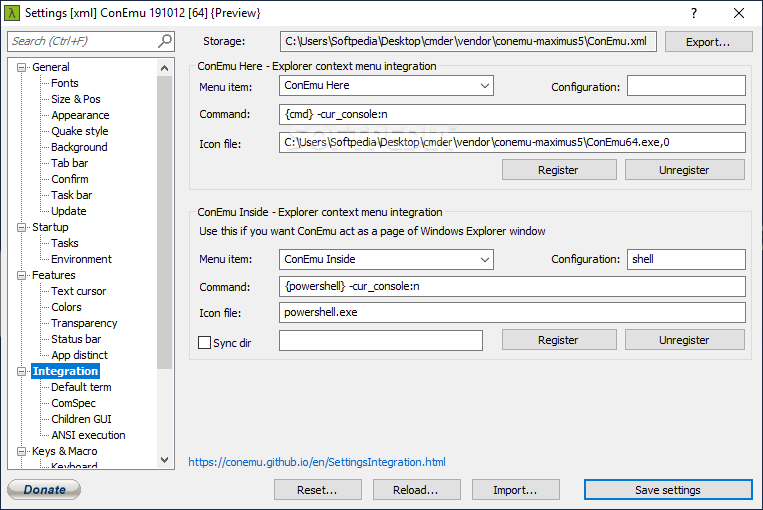Click the Donate button
This screenshot has width=763, height=510.
pyautogui.click(x=44, y=490)
